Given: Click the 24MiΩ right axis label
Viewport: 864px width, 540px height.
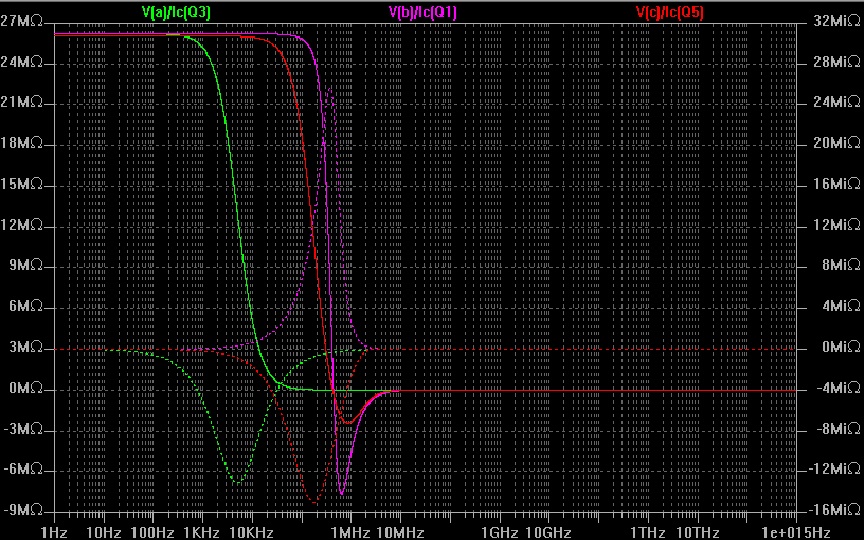Looking at the screenshot, I should coord(836,102).
